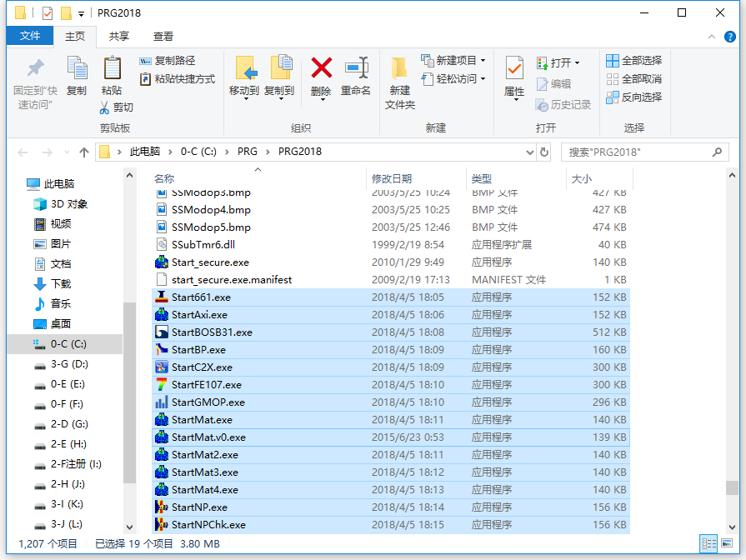Go up one folder level arrow
This screenshot has width=746, height=560.
84,152
